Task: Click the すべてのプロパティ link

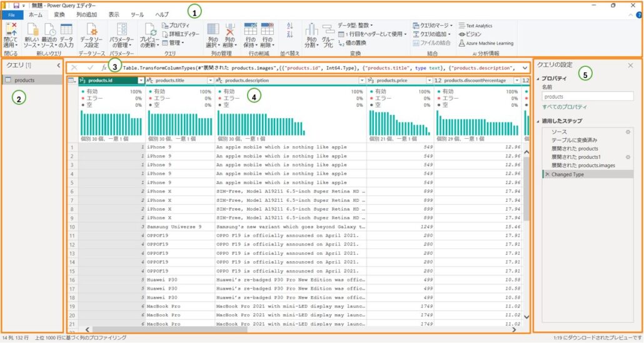Action: (x=563, y=108)
